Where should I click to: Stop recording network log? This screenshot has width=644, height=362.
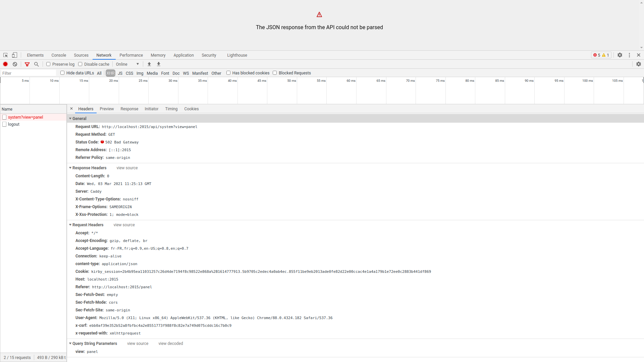[x=5, y=64]
